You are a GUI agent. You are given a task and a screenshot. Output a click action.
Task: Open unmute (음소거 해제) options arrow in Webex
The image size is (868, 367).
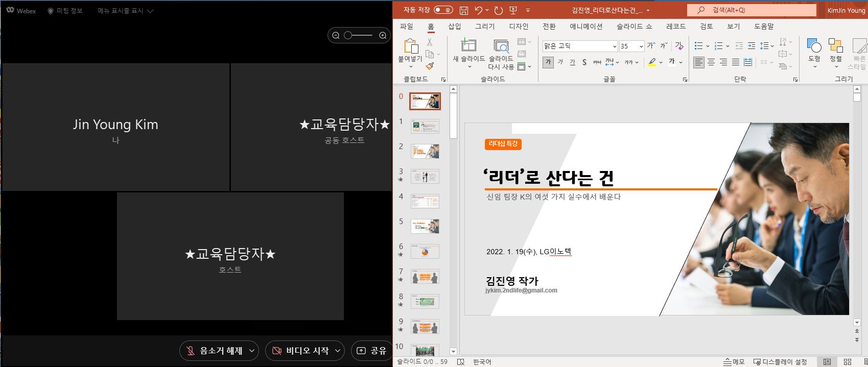252,351
